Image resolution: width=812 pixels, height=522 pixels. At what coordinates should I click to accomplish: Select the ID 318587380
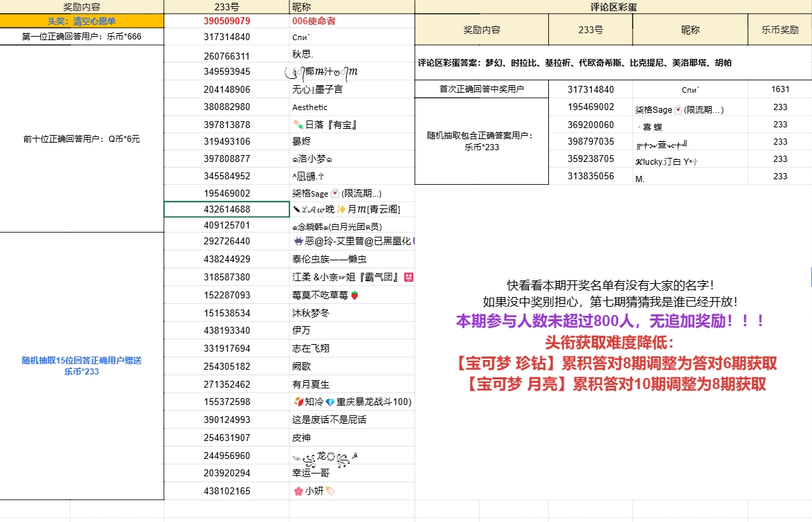[227, 277]
